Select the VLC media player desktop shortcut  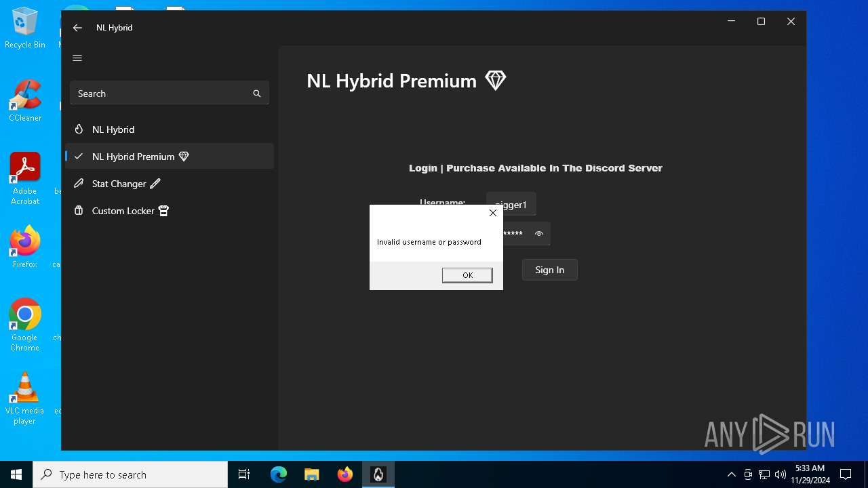[25, 399]
